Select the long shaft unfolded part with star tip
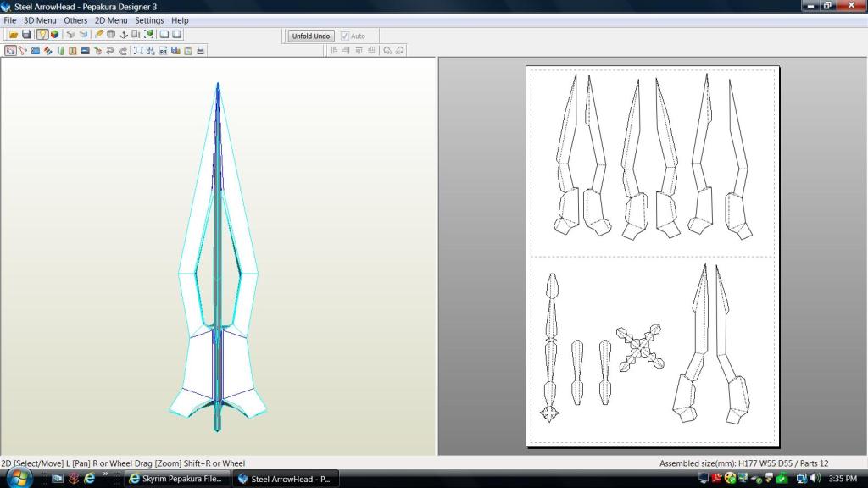 [551, 348]
